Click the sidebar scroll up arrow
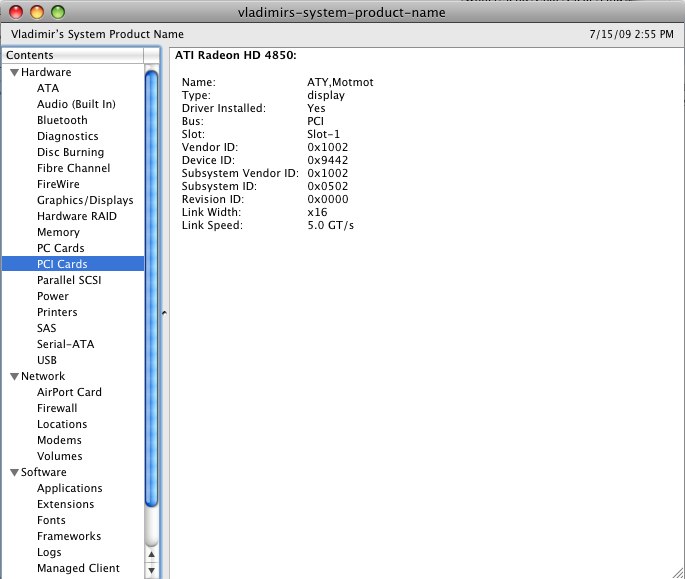This screenshot has height=579, width=685. coord(152,555)
